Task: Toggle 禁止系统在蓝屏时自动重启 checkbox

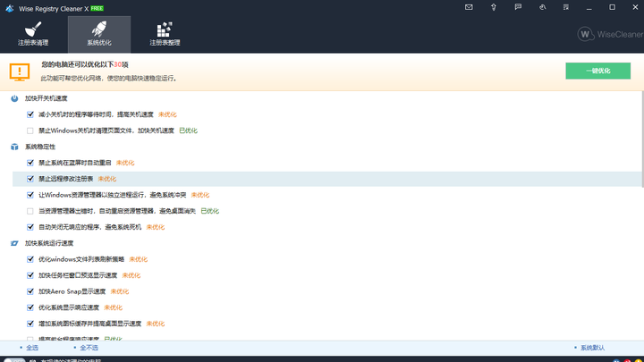Action: point(30,163)
